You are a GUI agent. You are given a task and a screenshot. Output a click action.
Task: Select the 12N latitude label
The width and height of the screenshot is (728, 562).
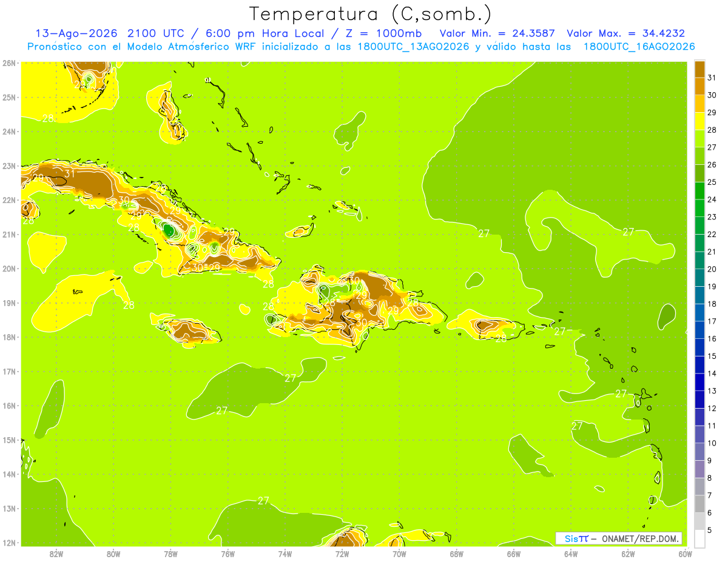9,543
